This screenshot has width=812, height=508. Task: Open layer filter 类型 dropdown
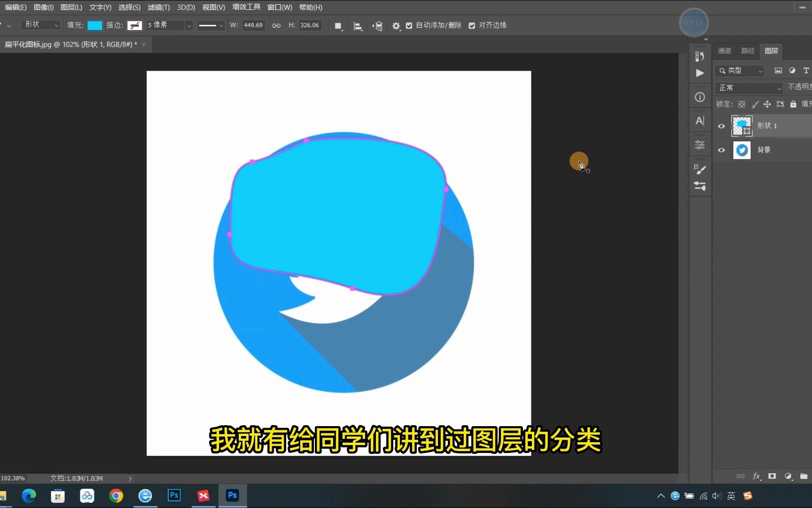coord(740,71)
